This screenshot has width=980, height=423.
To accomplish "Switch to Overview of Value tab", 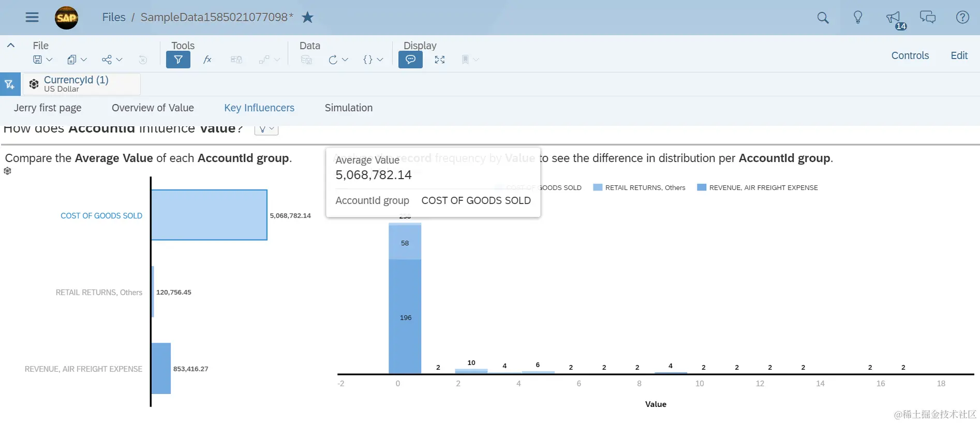I will 153,108.
